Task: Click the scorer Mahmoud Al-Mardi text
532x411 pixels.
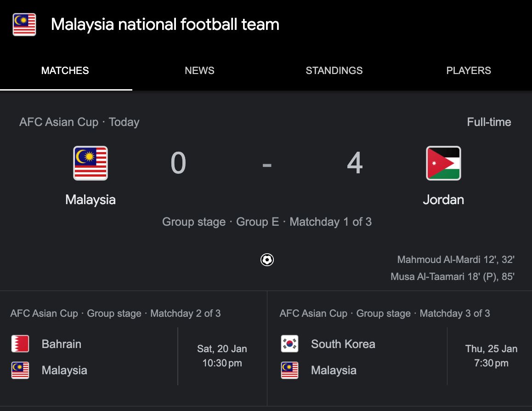Action: (x=456, y=259)
